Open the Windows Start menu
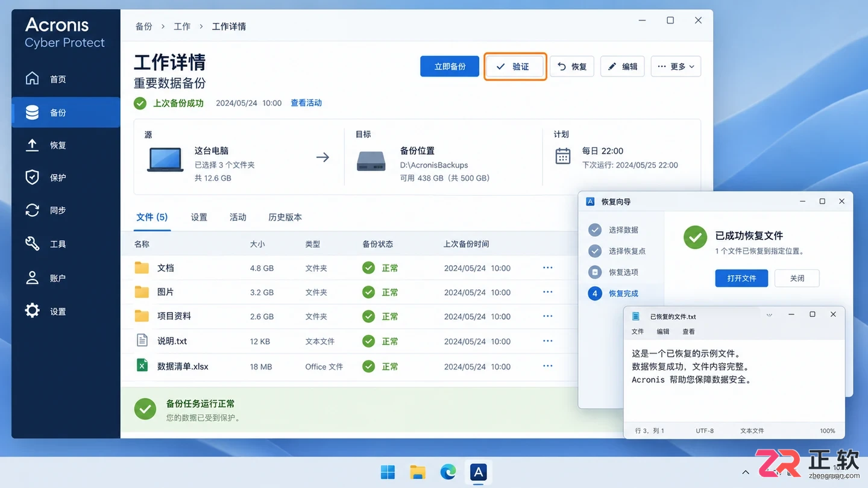This screenshot has width=868, height=488. click(388, 472)
